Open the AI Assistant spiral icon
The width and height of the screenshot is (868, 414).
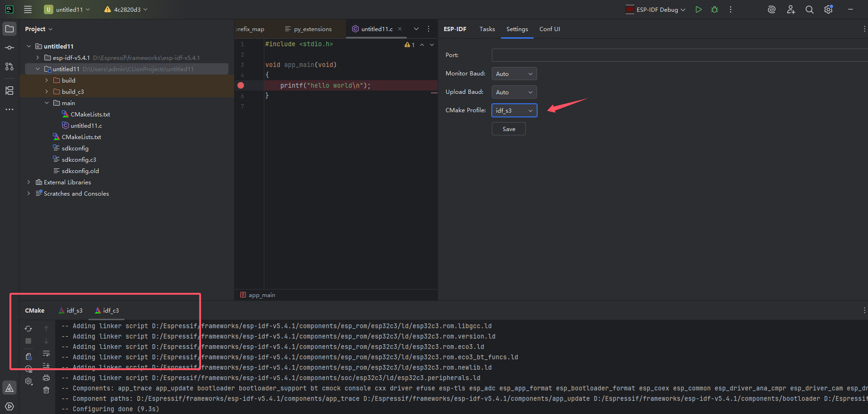[772, 9]
